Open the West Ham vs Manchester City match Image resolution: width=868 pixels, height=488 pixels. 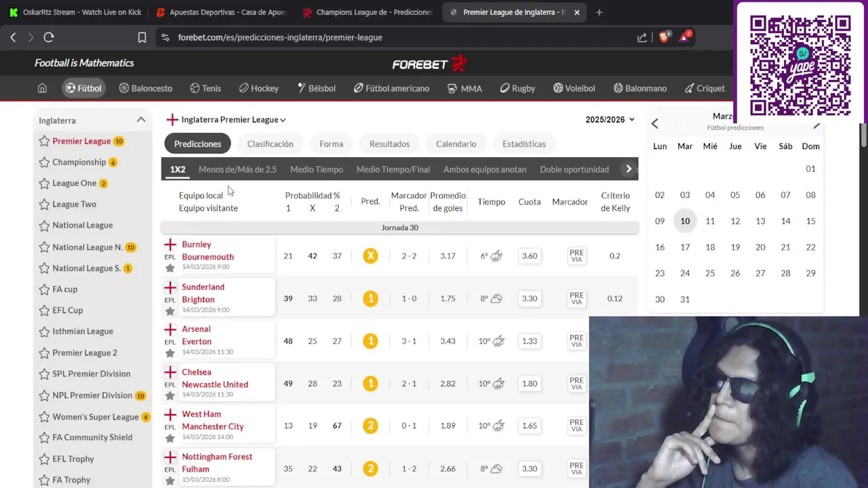pos(212,420)
